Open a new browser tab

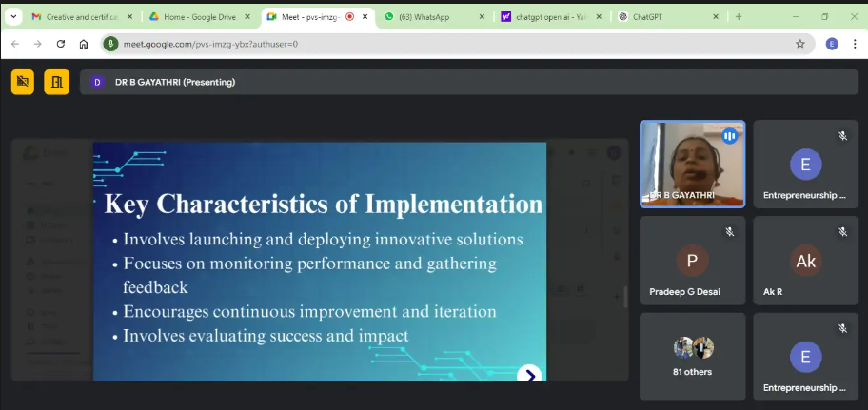pos(739,17)
